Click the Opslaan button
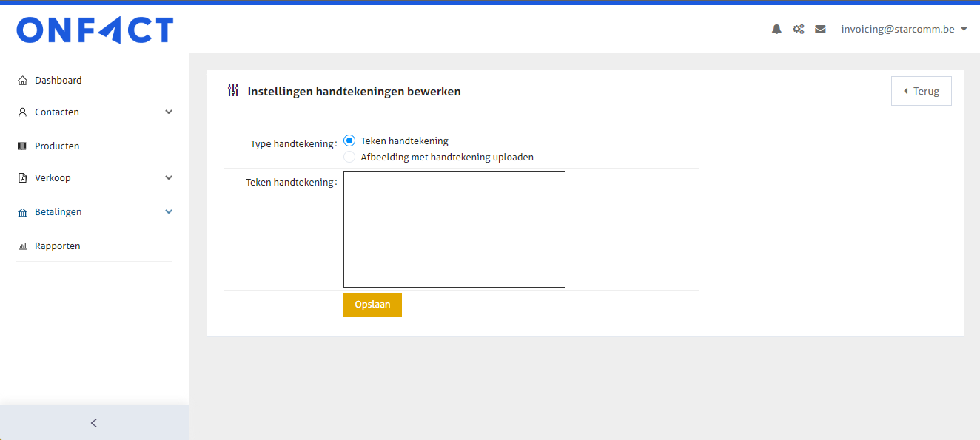980x440 pixels. click(372, 305)
